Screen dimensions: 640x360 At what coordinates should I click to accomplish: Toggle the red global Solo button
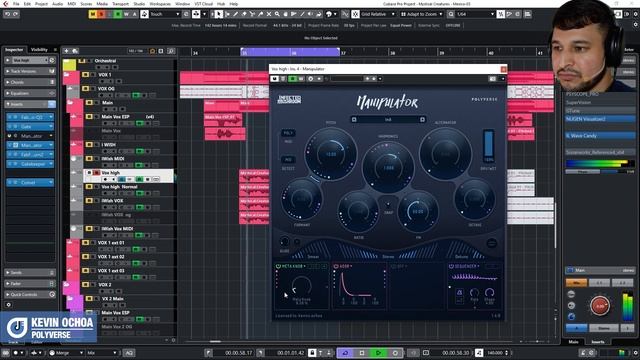[101, 14]
